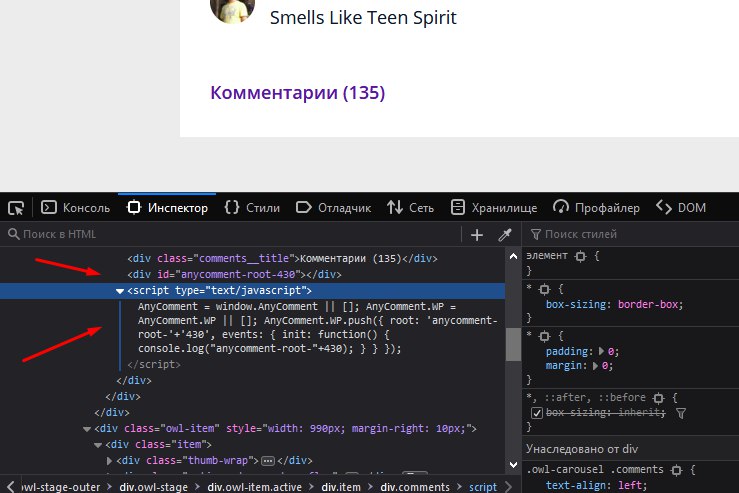Image resolution: width=739 pixels, height=493 pixels.
Task: Open the Профайлер tab
Action: pyautogui.click(x=597, y=208)
